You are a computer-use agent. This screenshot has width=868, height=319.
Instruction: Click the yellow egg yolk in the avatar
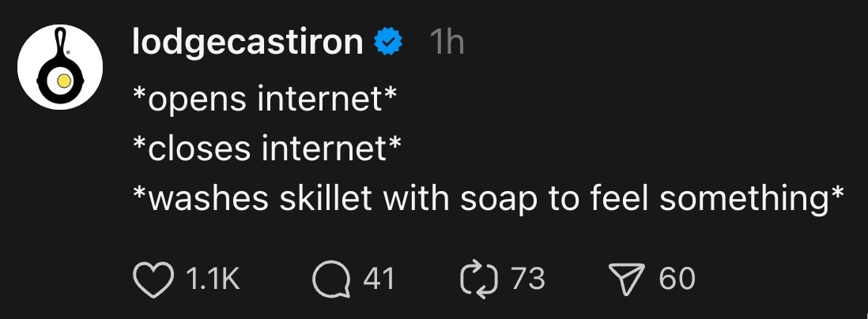pos(61,80)
